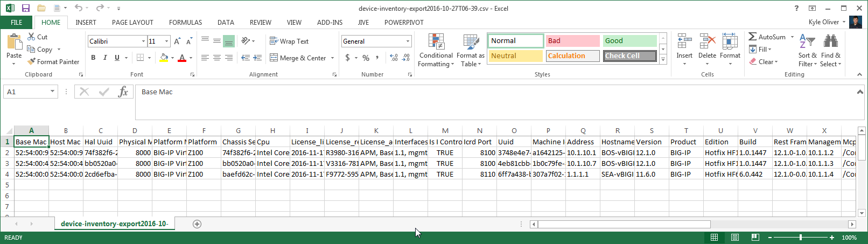Click the Sort & Filter icon
Image resolution: width=868 pixels, height=244 pixels.
click(807, 41)
